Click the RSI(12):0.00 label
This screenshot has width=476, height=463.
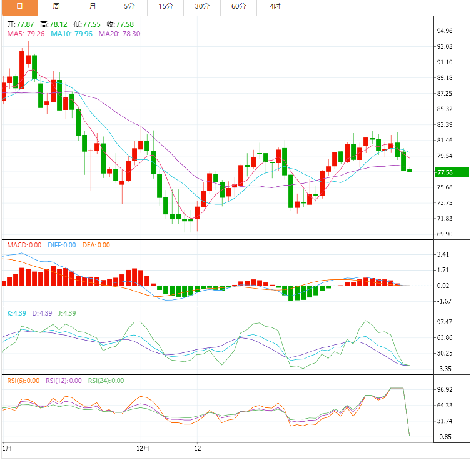click(x=64, y=381)
